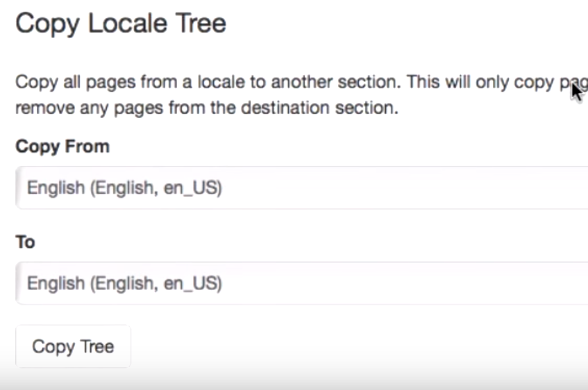Click the word "Tree" in the heading
The width and height of the screenshot is (588, 390).
[203, 24]
